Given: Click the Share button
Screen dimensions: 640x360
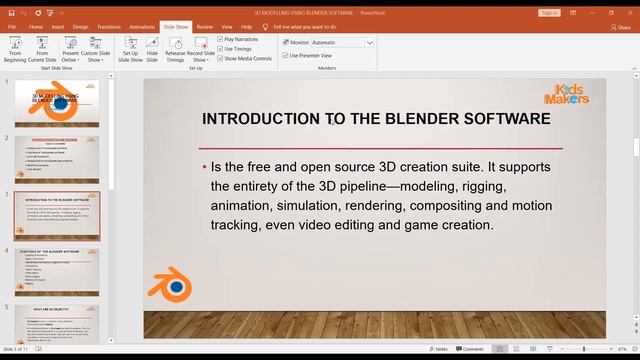Looking at the screenshot, I should pos(620,27).
